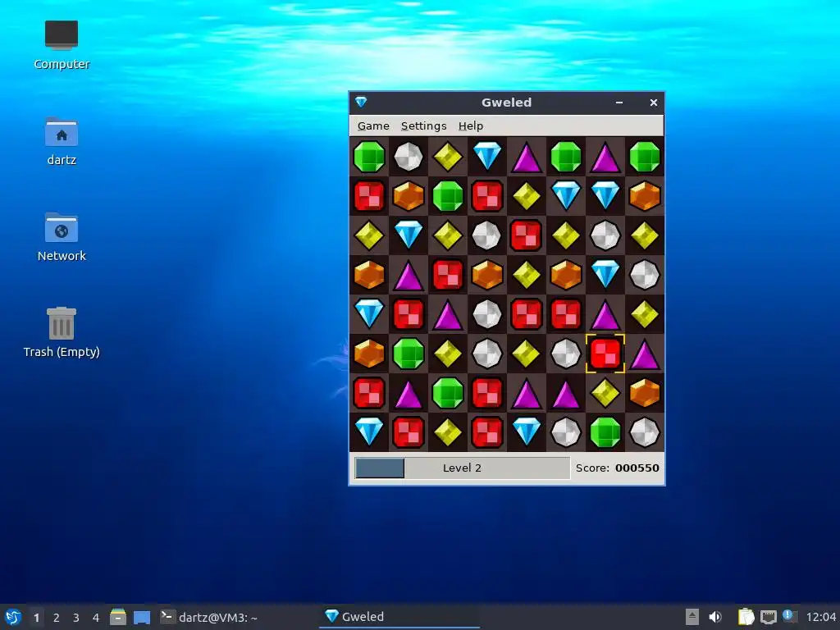Image resolution: width=840 pixels, height=630 pixels.
Task: Select the only blue diamond in the top row
Action: point(487,157)
